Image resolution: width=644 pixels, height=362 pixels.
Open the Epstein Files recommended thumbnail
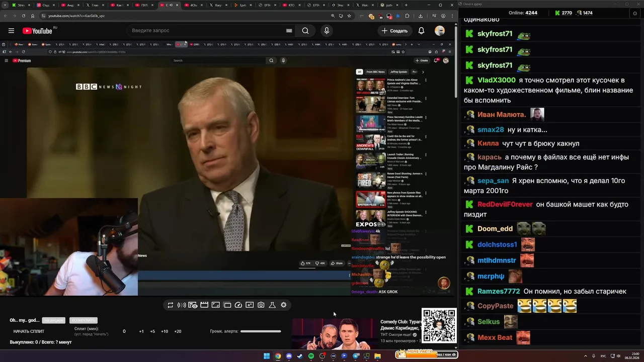(x=371, y=199)
